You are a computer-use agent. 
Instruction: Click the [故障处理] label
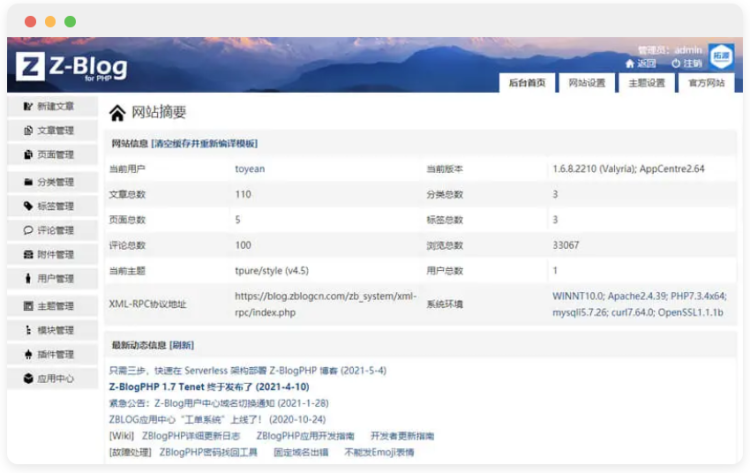(130, 452)
